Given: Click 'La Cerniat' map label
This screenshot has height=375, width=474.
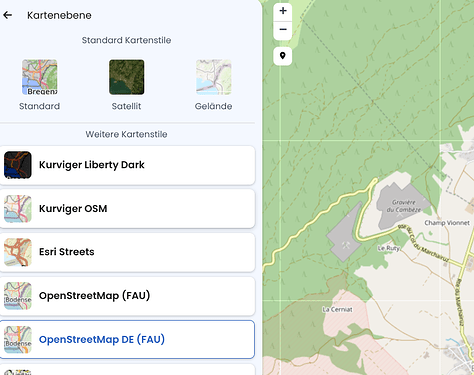Looking at the screenshot, I should point(337,310).
